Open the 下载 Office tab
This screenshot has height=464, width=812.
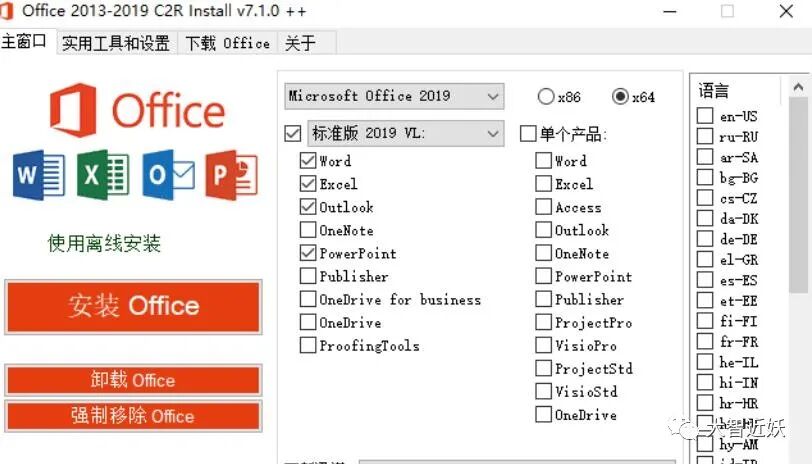228,43
